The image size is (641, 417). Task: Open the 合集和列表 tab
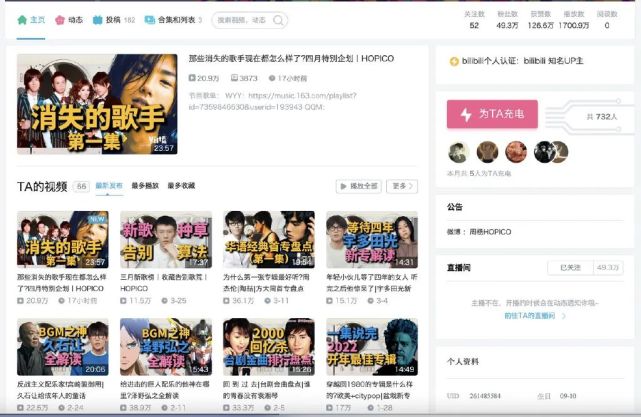(x=173, y=20)
